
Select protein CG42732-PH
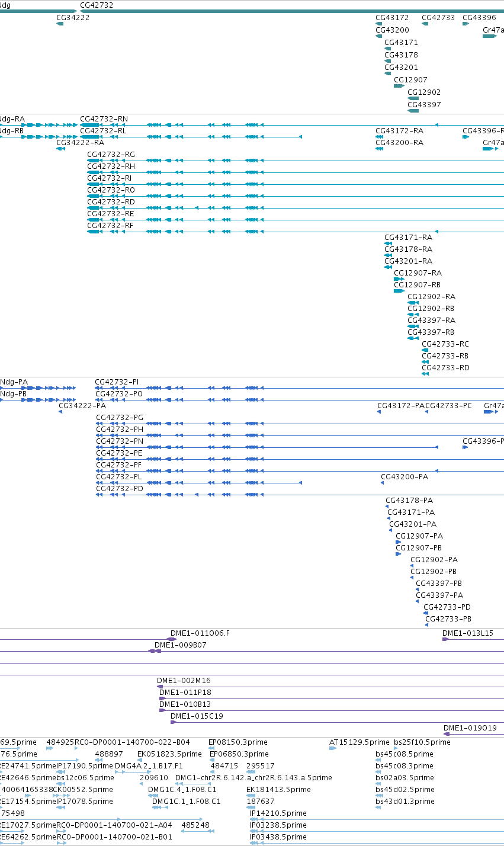click(x=120, y=430)
